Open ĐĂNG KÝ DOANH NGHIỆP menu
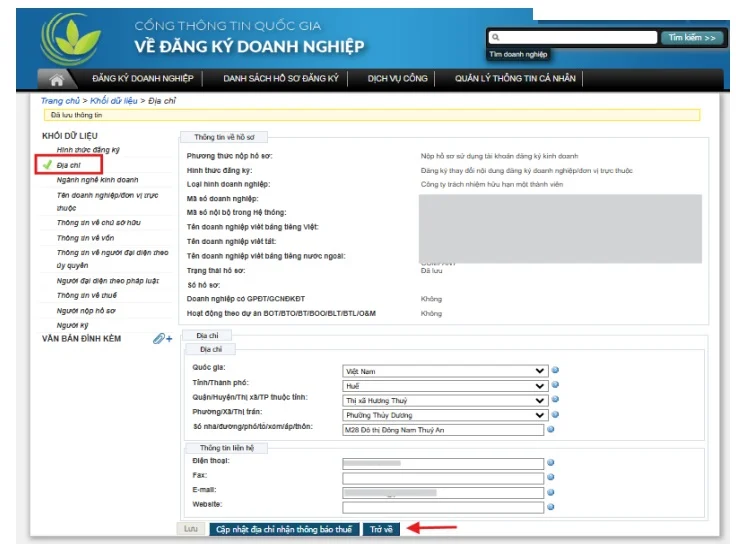The image size is (736, 544). point(143,78)
